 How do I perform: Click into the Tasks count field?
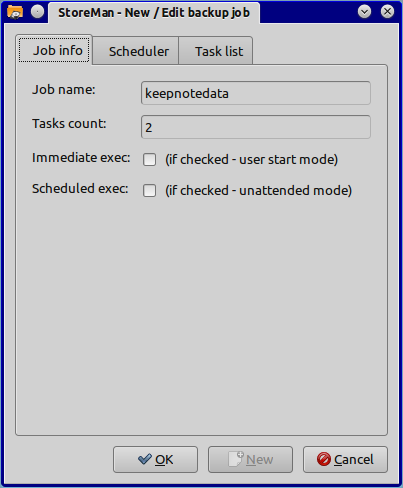pos(256,127)
